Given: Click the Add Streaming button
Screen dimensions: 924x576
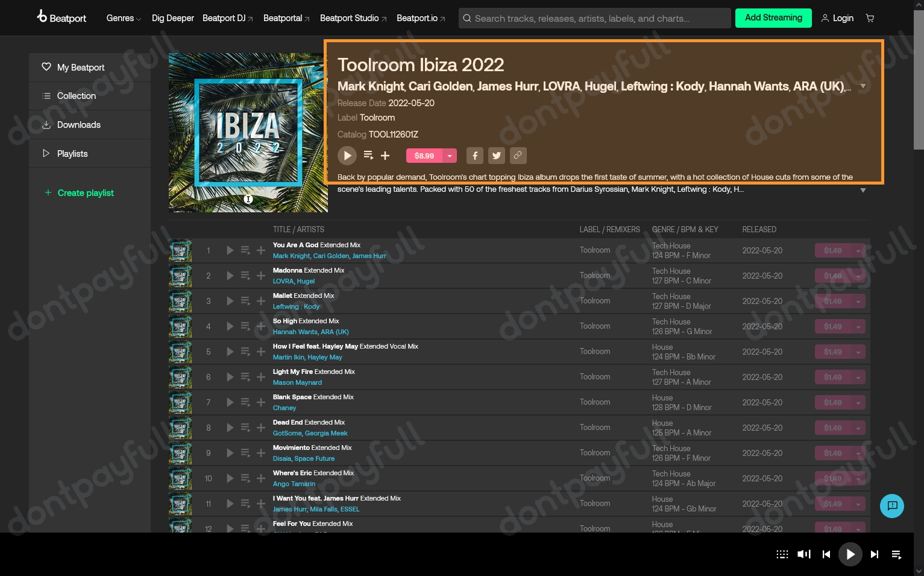Looking at the screenshot, I should [773, 18].
